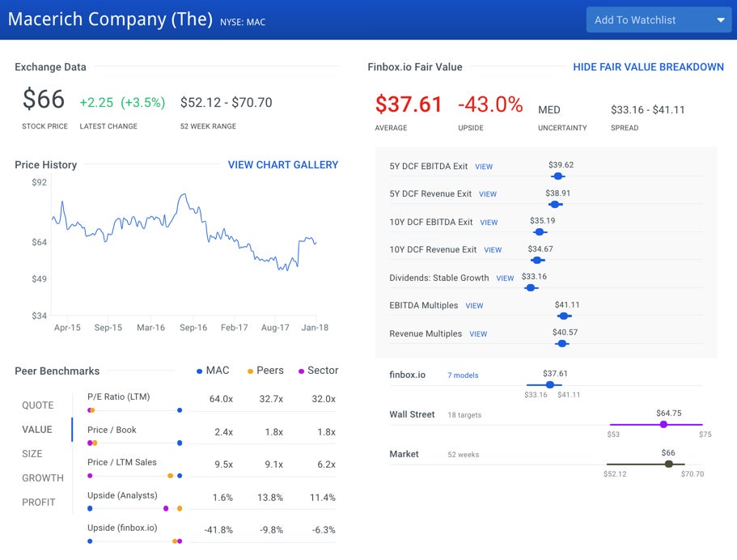This screenshot has width=737, height=560.
Task: Click the 32.7x Peers P/E value
Action: click(271, 399)
